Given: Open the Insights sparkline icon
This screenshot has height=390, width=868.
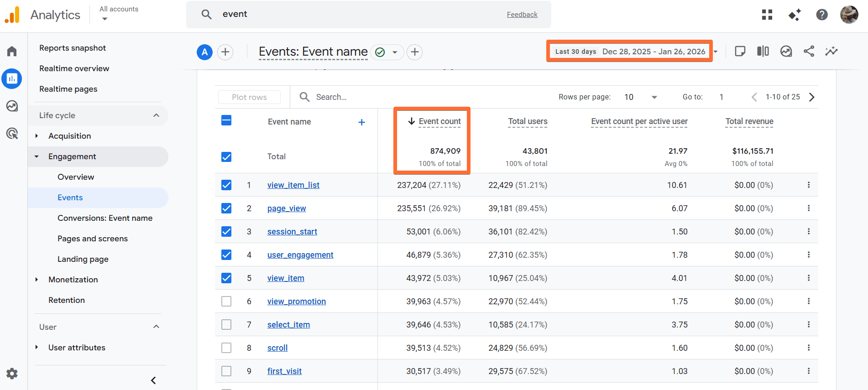Looking at the screenshot, I should click(831, 52).
